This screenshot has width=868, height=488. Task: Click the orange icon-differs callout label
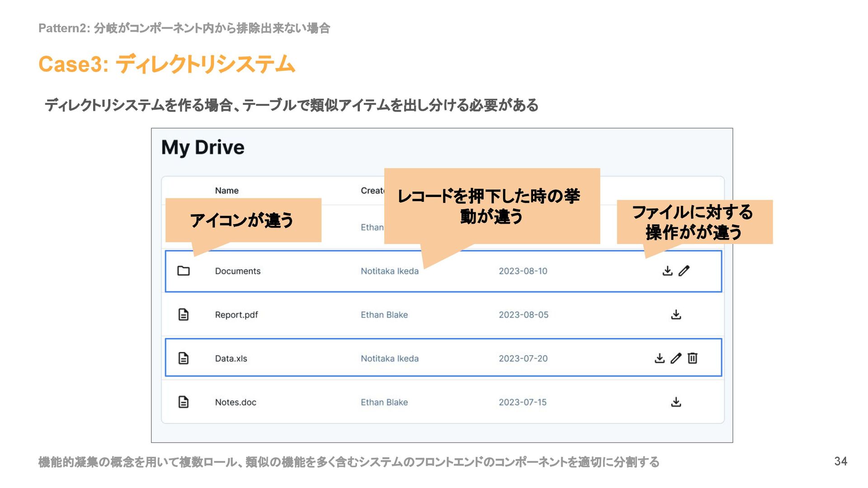click(x=243, y=221)
